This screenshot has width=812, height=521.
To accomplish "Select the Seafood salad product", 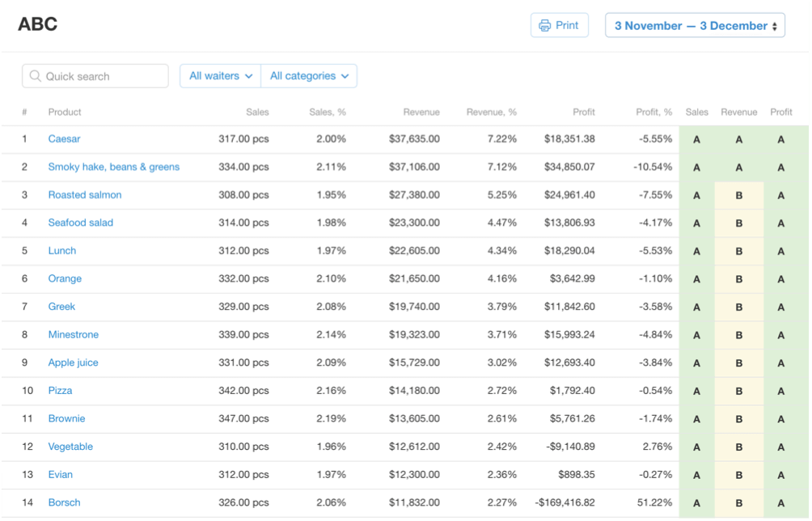I will tap(80, 222).
